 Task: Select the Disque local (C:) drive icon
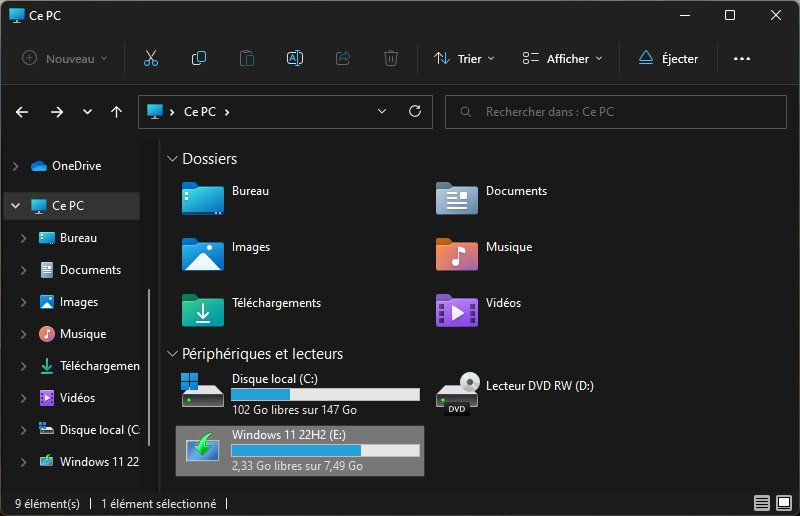(x=202, y=390)
